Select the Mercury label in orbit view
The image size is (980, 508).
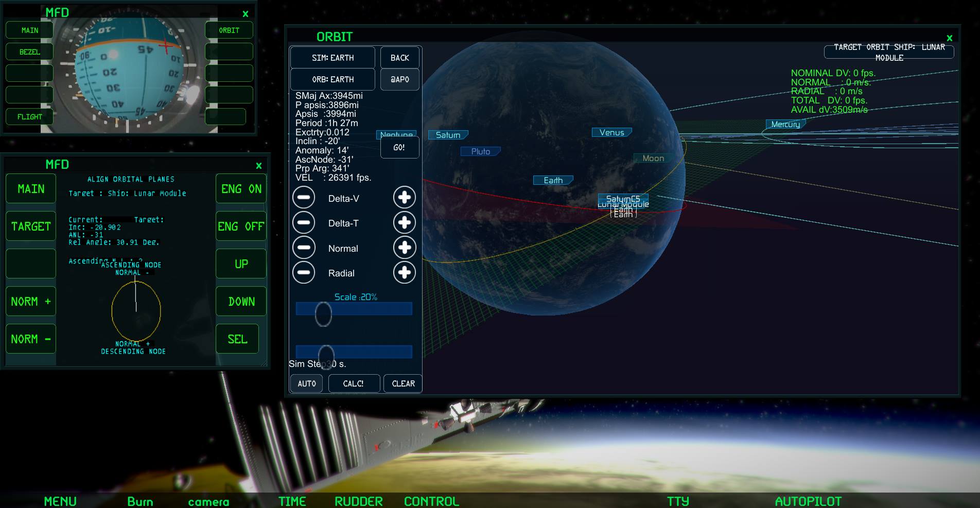785,125
